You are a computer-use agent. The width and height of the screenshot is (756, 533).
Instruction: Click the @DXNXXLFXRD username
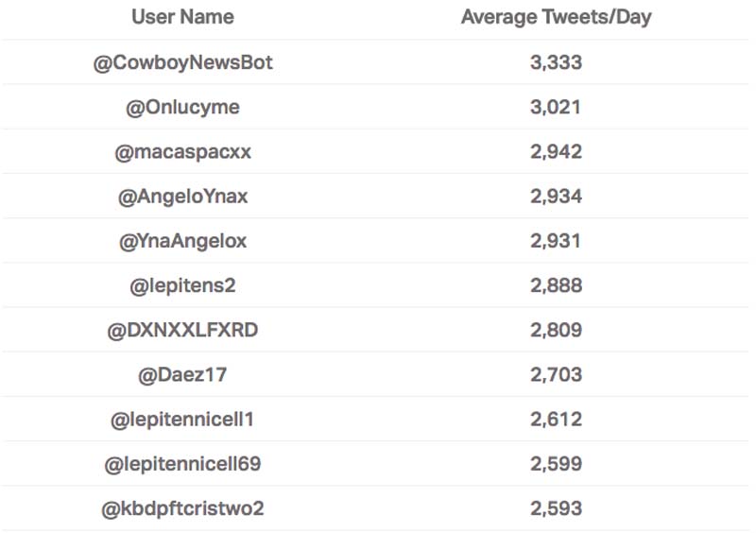coord(182,331)
